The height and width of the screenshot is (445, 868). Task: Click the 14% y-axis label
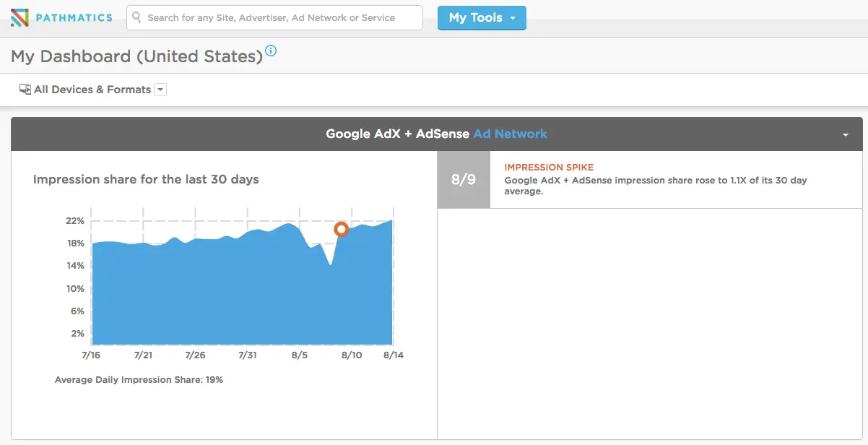tap(76, 266)
